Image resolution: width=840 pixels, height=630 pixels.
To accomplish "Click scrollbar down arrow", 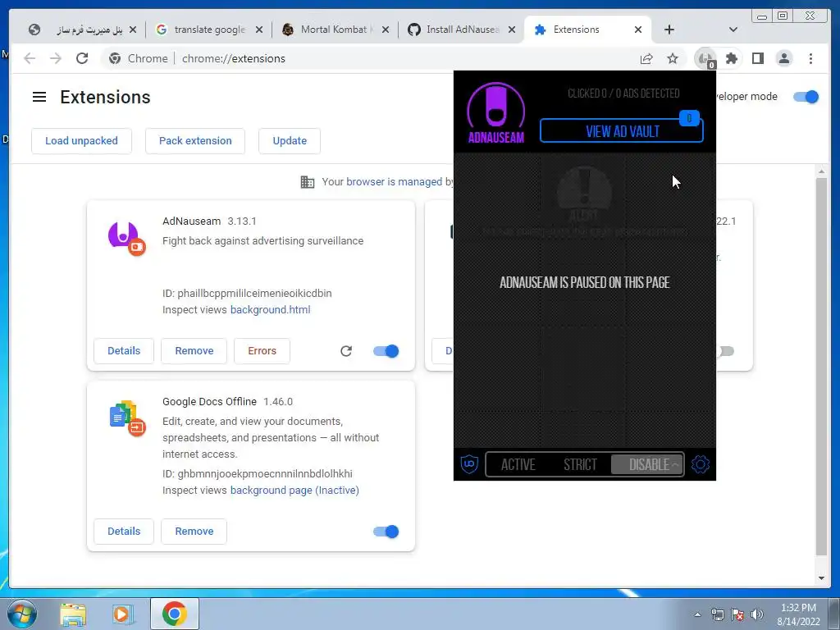I will (x=821, y=578).
